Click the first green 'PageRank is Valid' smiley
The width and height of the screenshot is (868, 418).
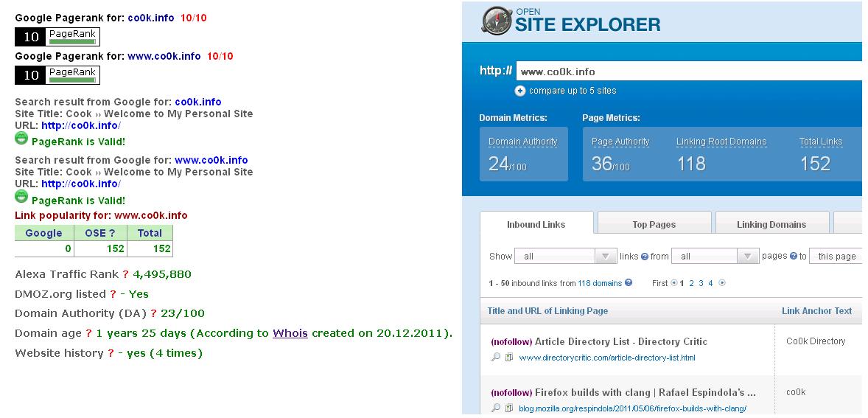21,139
